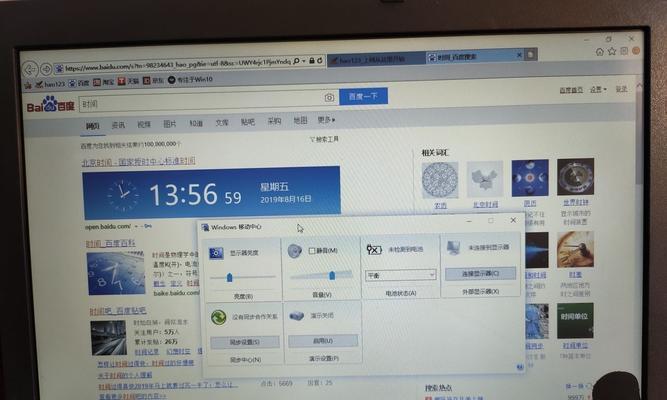The height and width of the screenshot is (400, 667).
Task: Open the 百度 favorites bar bookmark
Action: [79, 83]
